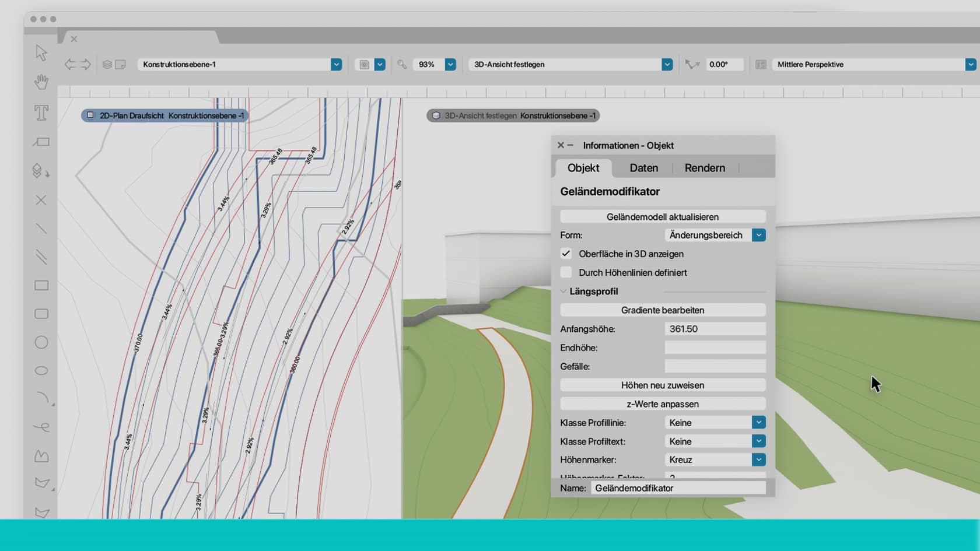The height and width of the screenshot is (551, 980).
Task: Change Höhenmarker from Kreuz via its dropdown
Action: tap(758, 459)
